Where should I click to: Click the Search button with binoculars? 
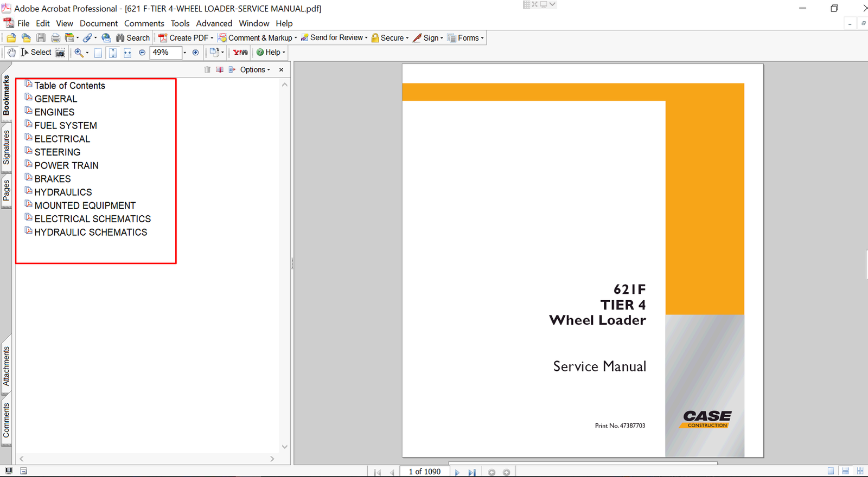[x=133, y=38]
